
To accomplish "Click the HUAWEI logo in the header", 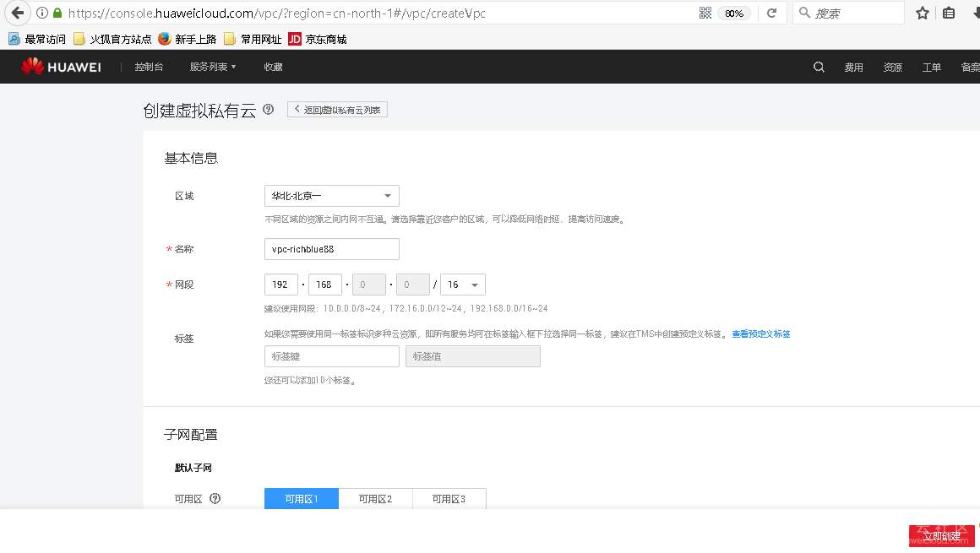I will pyautogui.click(x=61, y=67).
